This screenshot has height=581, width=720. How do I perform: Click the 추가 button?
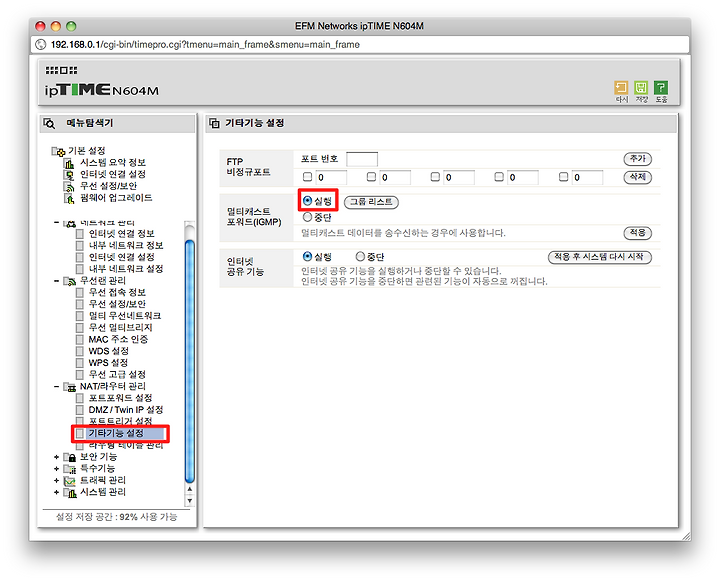(x=637, y=159)
